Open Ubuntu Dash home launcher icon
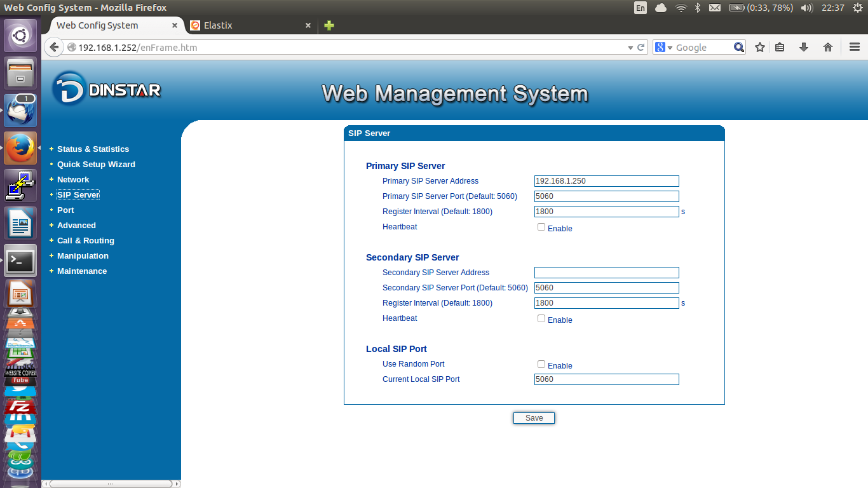 (20, 36)
